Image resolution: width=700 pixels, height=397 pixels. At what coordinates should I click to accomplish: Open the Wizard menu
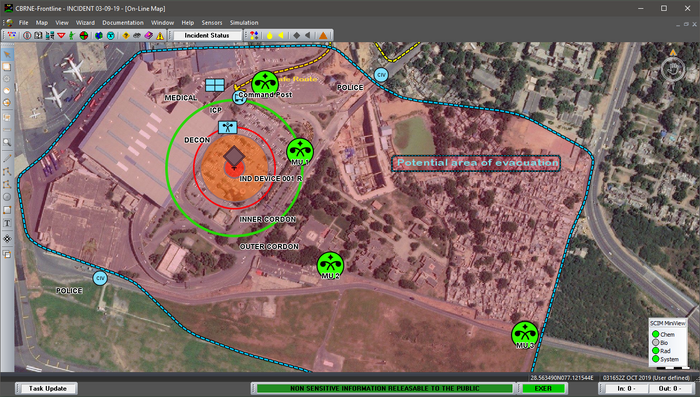(85, 23)
